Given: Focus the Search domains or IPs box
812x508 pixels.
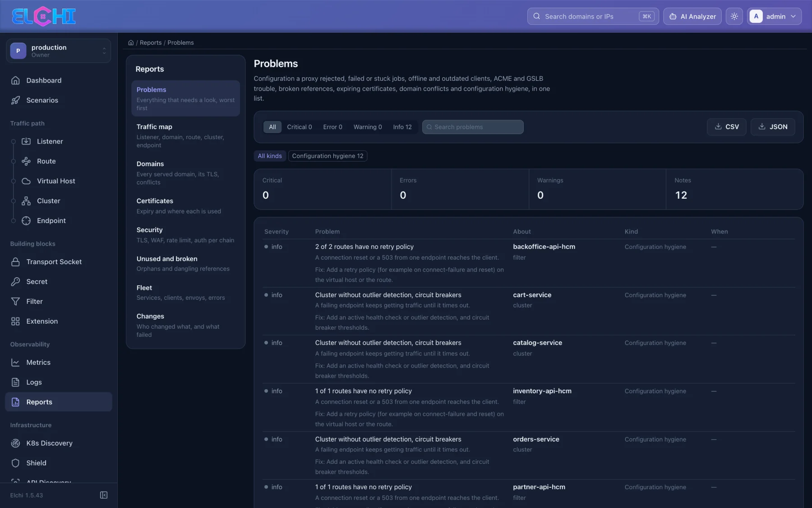Looking at the screenshot, I should pos(593,16).
